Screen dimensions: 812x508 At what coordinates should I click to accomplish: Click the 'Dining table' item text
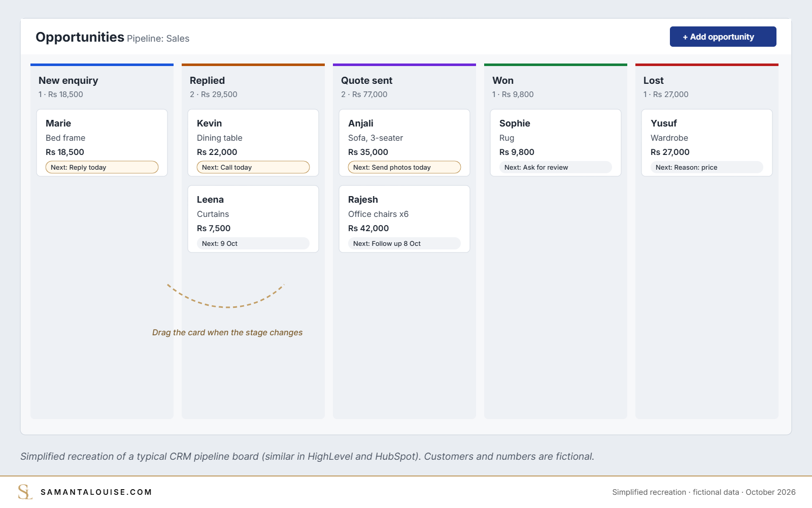[x=220, y=138]
